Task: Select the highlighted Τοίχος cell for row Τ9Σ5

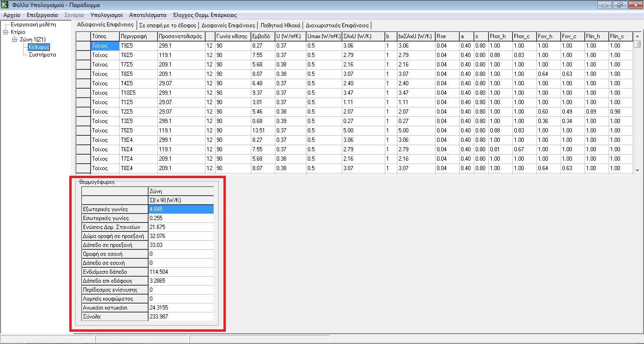Action: coord(105,46)
